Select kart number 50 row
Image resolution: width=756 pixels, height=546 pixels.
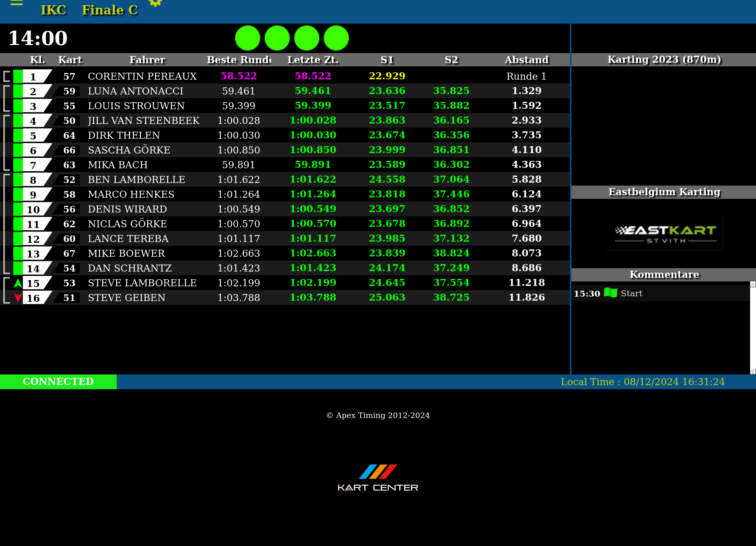pyautogui.click(x=69, y=121)
